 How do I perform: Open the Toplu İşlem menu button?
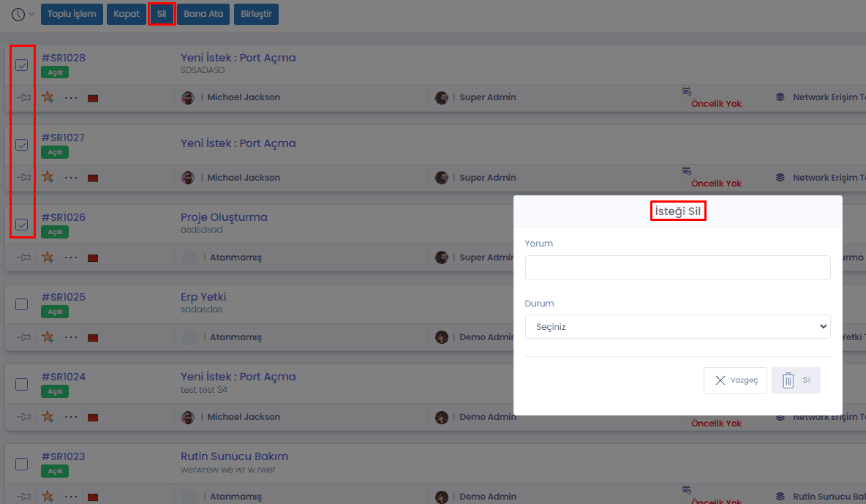(x=72, y=14)
